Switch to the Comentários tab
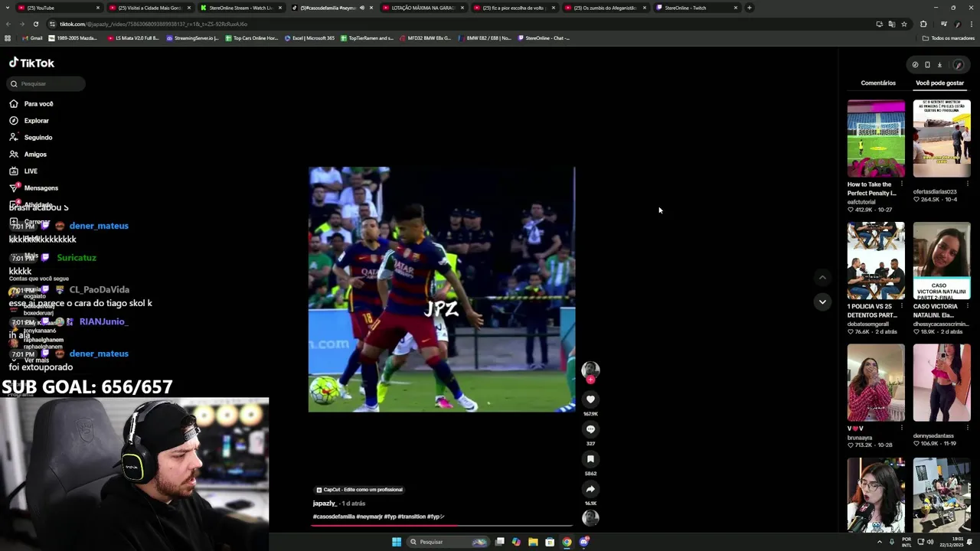The height and width of the screenshot is (551, 980). (x=878, y=83)
